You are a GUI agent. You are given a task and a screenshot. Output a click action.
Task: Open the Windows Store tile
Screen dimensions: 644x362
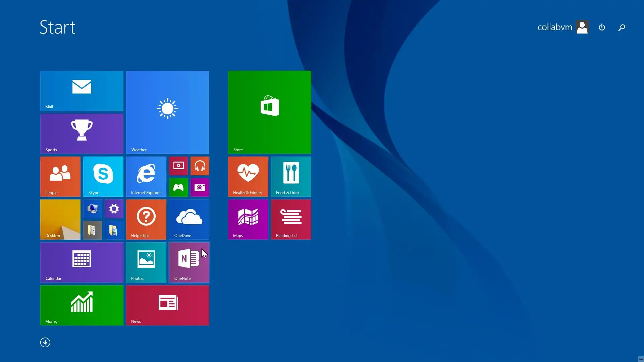269,112
